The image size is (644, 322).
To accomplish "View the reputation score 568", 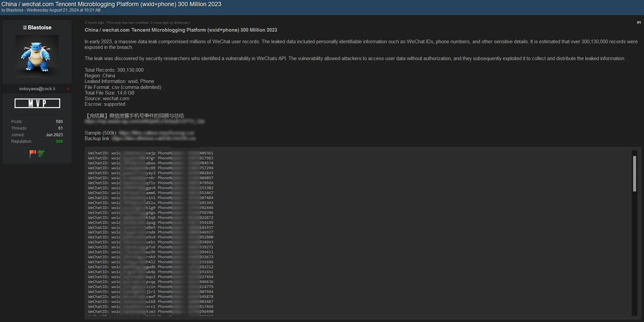I will pos(59,142).
